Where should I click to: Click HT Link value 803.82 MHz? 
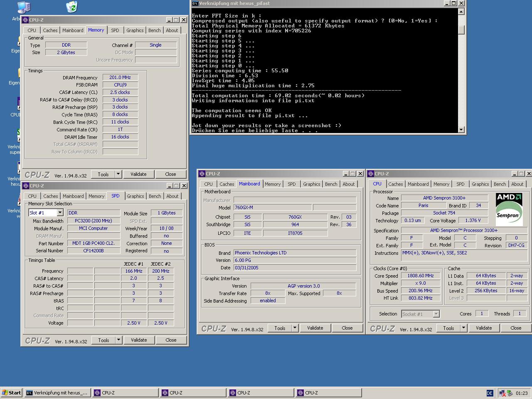[x=421, y=298]
